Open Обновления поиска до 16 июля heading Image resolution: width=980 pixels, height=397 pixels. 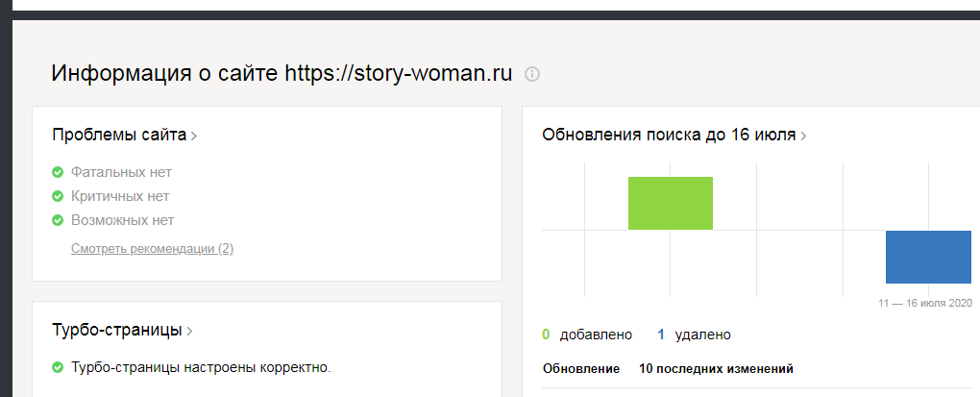[669, 135]
